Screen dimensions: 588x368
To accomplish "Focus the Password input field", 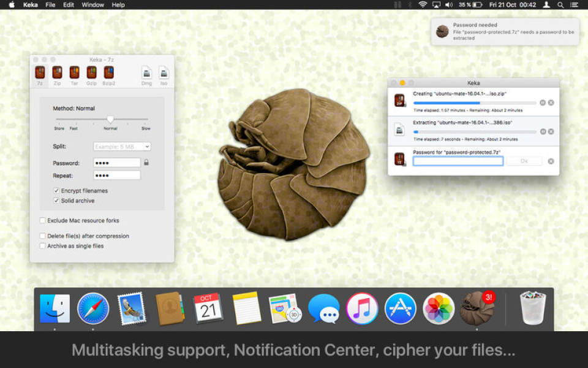I will (117, 163).
